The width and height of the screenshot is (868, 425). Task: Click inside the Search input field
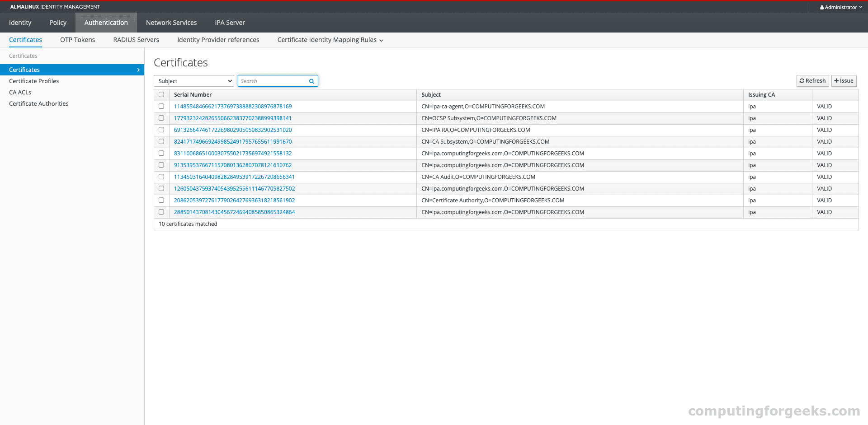271,81
